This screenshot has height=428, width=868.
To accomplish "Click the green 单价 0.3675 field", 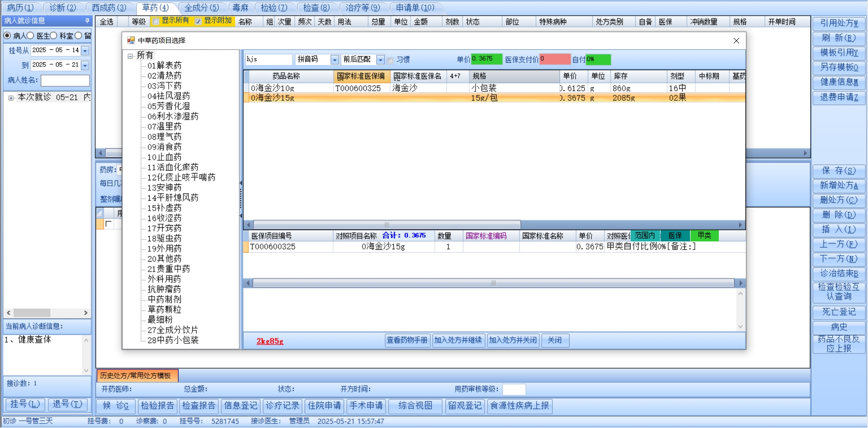I will (486, 59).
